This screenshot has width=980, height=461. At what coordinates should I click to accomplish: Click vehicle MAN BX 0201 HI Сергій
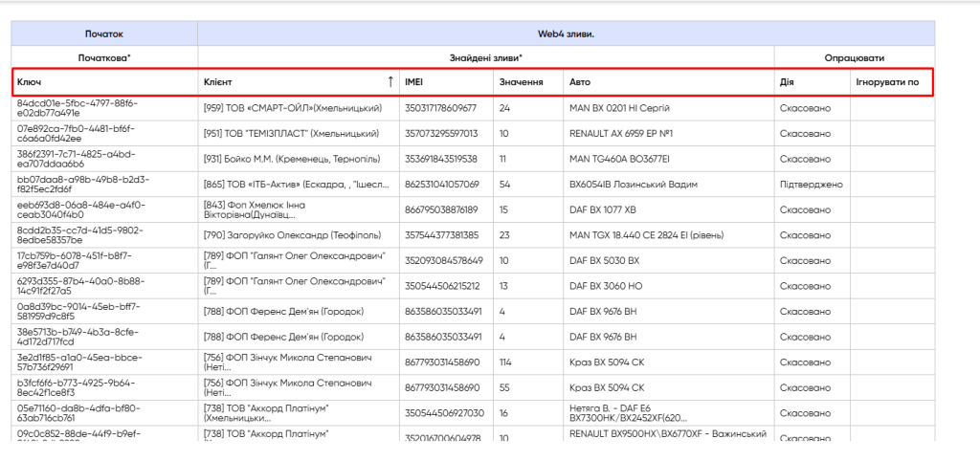[619, 108]
